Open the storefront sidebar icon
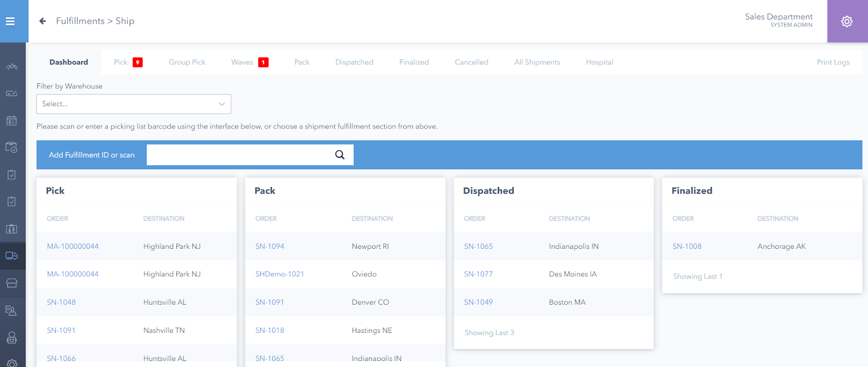This screenshot has width=868, height=367. click(x=12, y=283)
